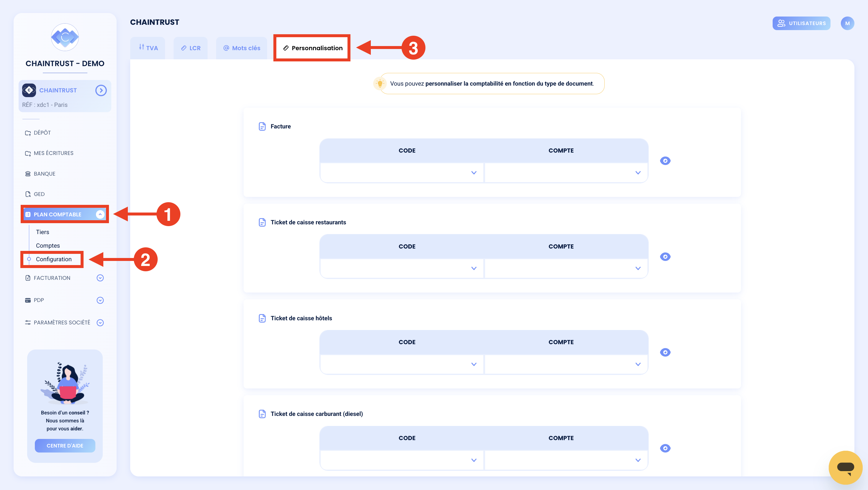Click the lightbulb tip icon

coord(380,83)
